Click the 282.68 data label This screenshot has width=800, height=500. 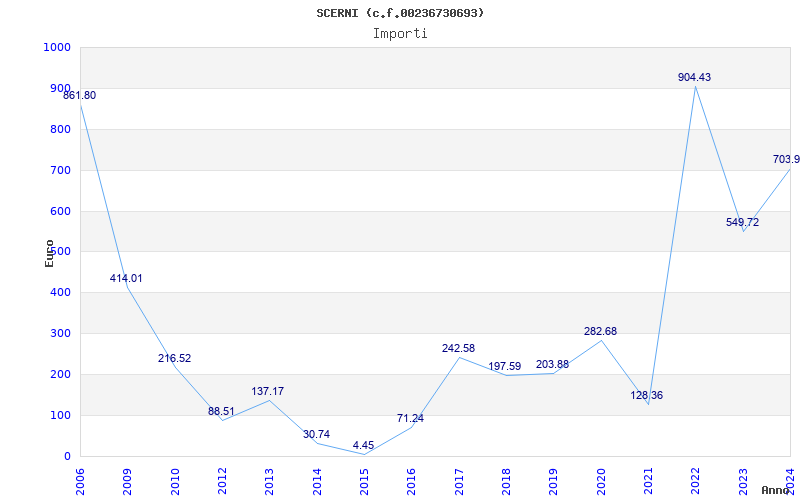601,332
